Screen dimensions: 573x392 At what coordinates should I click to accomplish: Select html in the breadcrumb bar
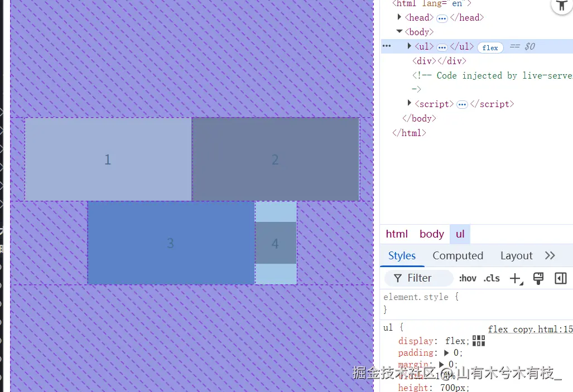(x=397, y=234)
